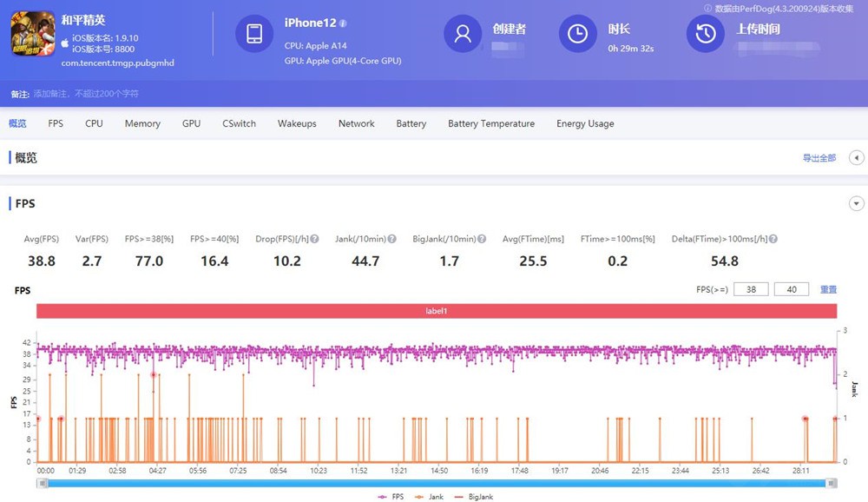Viewport: 868px width, 502px height.
Task: Click the BigJank marker near 04:27
Action: pos(154,375)
